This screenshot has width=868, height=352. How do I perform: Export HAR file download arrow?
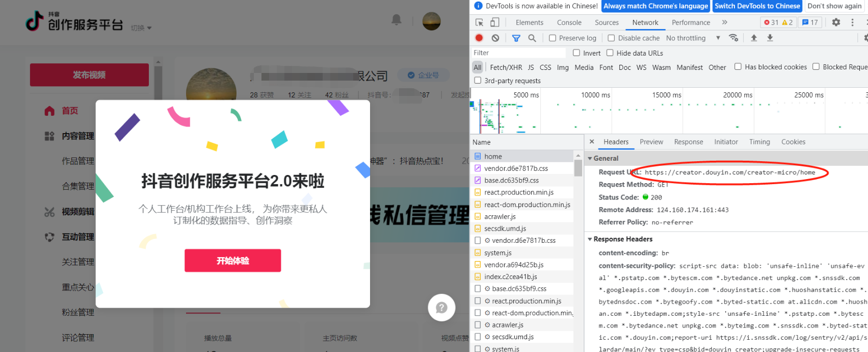770,38
